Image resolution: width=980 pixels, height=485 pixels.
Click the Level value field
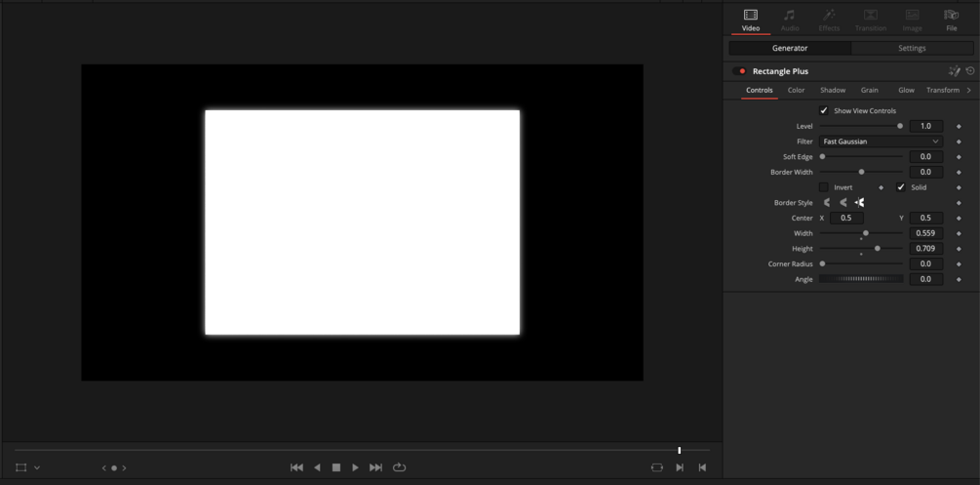925,127
